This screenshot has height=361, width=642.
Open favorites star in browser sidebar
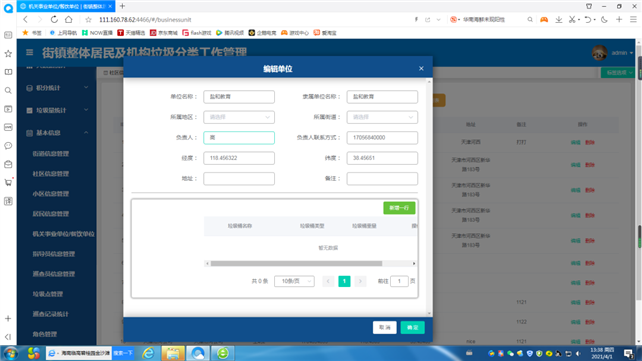pyautogui.click(x=8, y=54)
